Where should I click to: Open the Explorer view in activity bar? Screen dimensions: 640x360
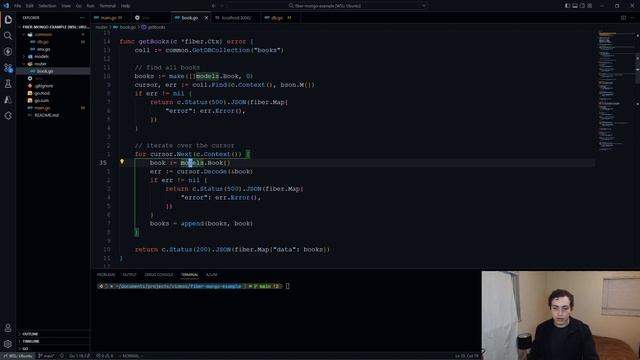coord(8,20)
